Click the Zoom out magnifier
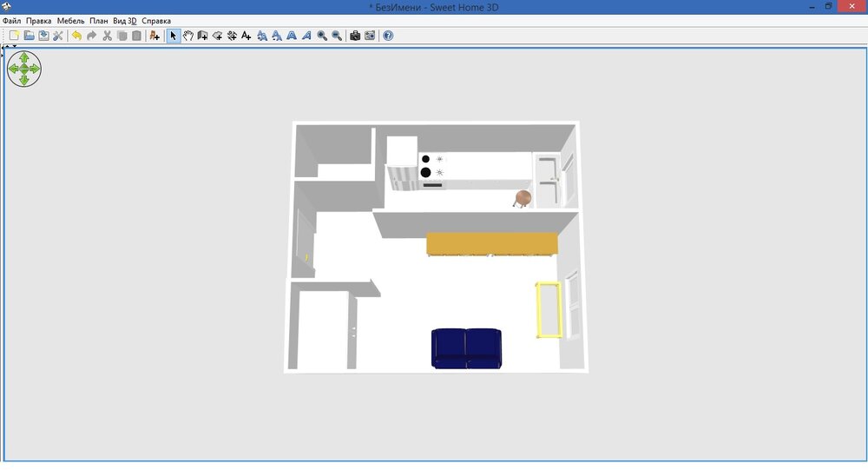Screen dimensions: 868x470 pyautogui.click(x=337, y=36)
